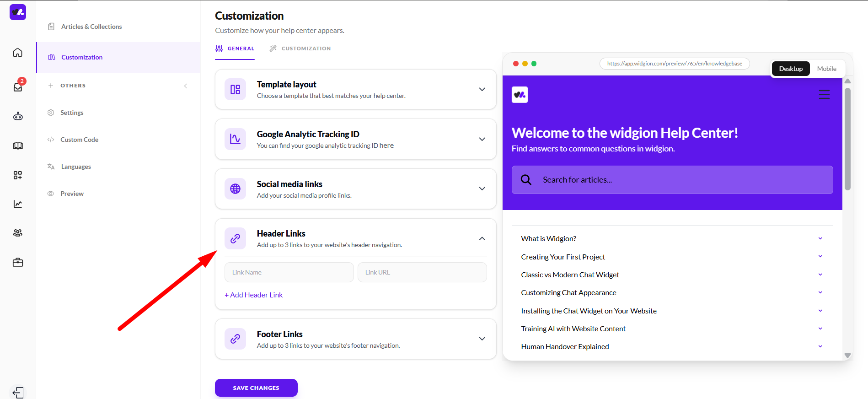Screen dimensions: 868x399
Task: Click the logout icon at bottom left
Action: (18, 393)
